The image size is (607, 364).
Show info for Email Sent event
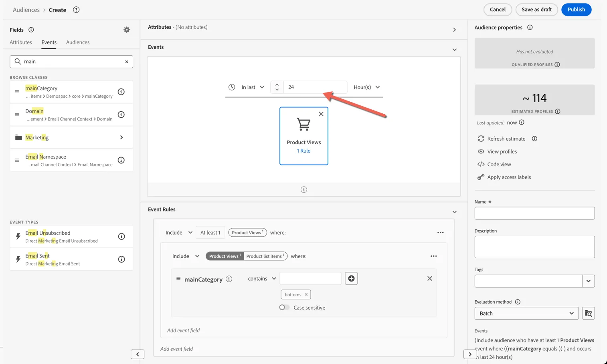(121, 259)
